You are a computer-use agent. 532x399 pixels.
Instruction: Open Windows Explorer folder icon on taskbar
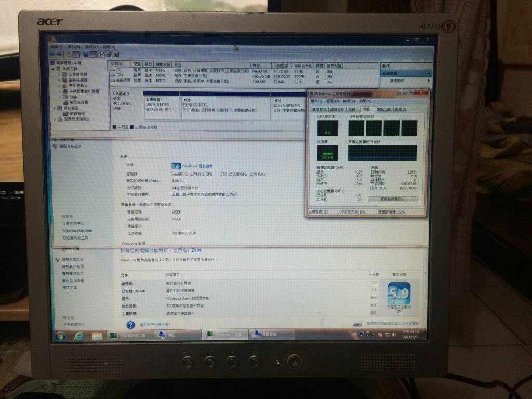(x=97, y=336)
